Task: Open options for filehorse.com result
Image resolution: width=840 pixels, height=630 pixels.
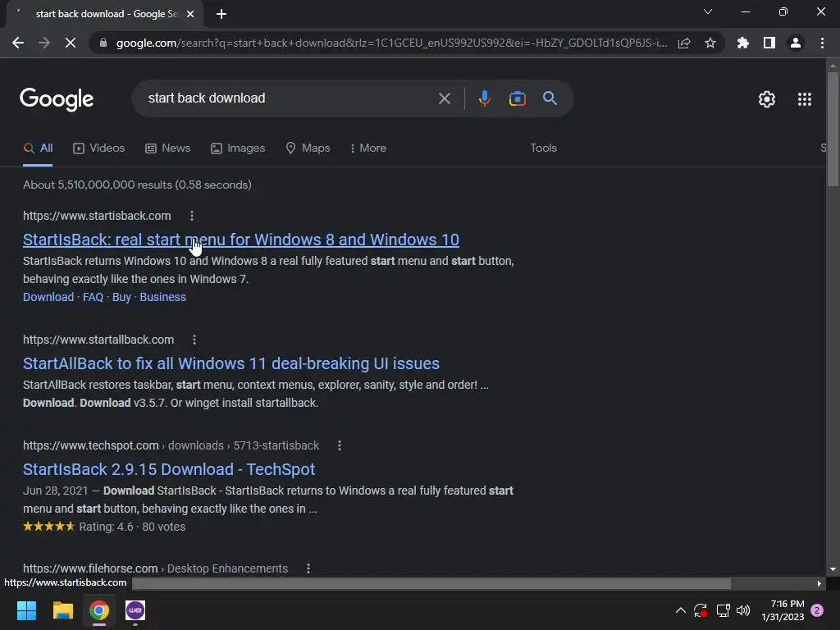Action: point(308,568)
